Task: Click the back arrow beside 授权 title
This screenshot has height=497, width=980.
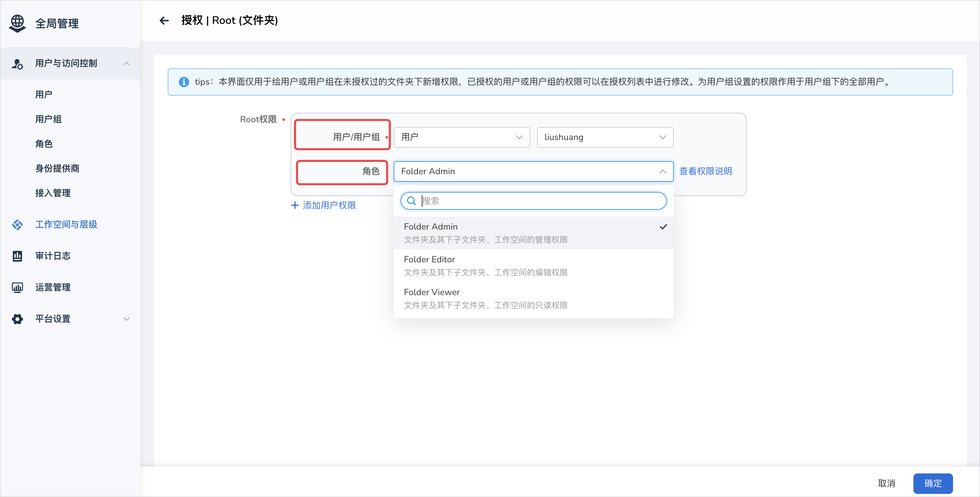Action: 164,20
